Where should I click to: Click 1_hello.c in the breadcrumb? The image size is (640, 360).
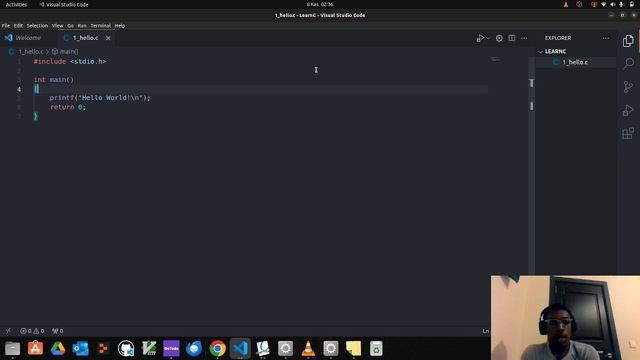point(31,51)
